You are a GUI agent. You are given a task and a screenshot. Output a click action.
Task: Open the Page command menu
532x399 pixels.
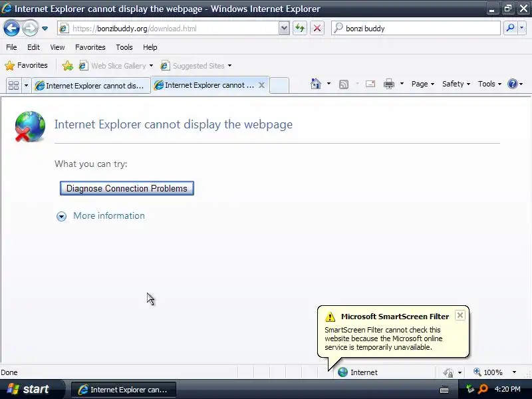pyautogui.click(x=423, y=84)
